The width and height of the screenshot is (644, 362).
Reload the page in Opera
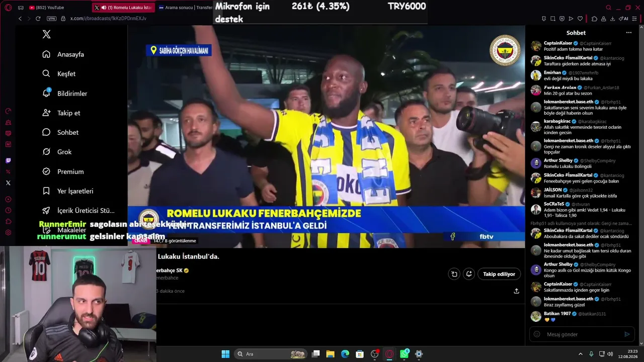point(38,19)
